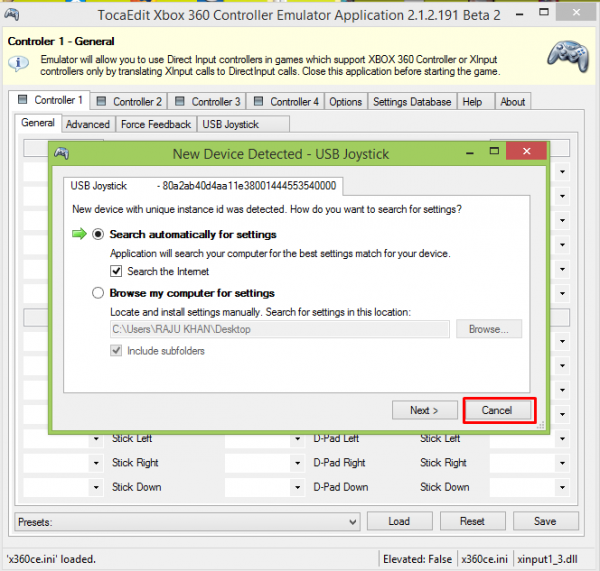
Task: Open left Stick Down mapping dropdown
Action: [96, 488]
